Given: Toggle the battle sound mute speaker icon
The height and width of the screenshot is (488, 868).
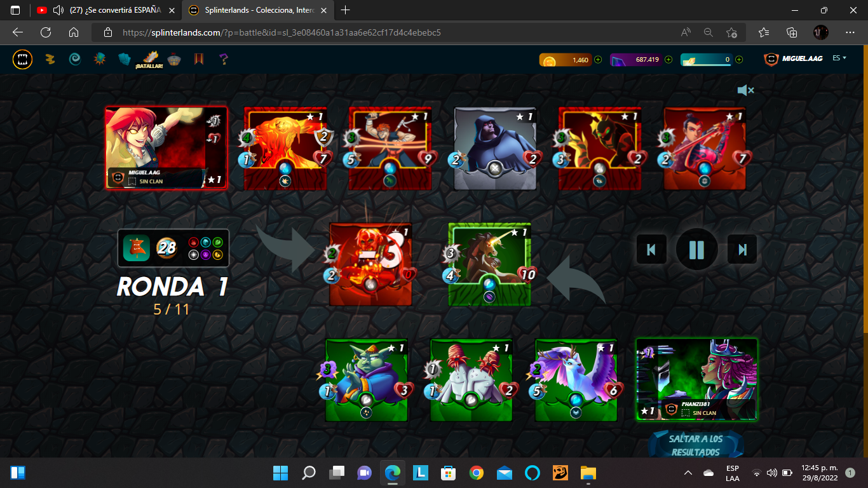Looking at the screenshot, I should (745, 90).
